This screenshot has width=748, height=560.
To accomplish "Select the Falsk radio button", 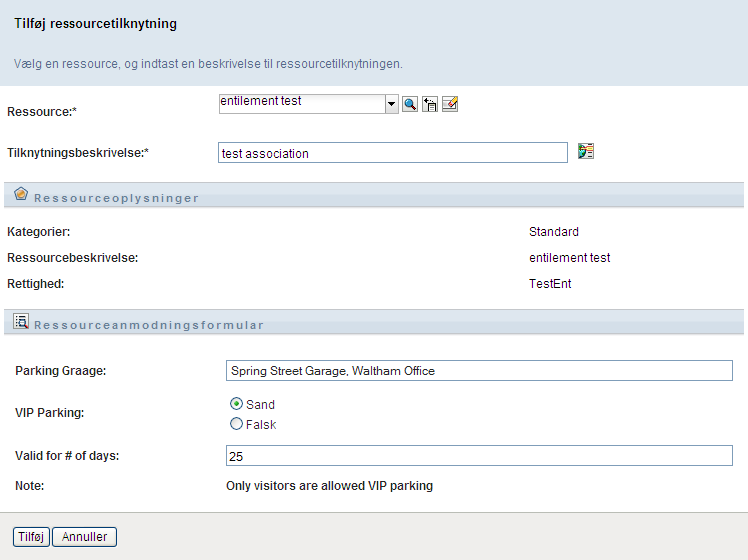I will 236,424.
